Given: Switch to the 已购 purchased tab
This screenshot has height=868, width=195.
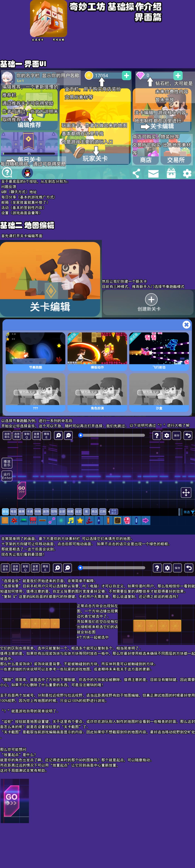Looking at the screenshot, I should click(103, 511).
